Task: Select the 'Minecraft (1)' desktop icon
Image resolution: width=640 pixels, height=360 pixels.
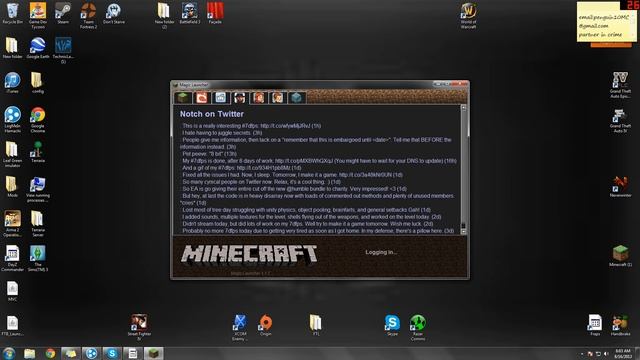Action: 620,256
